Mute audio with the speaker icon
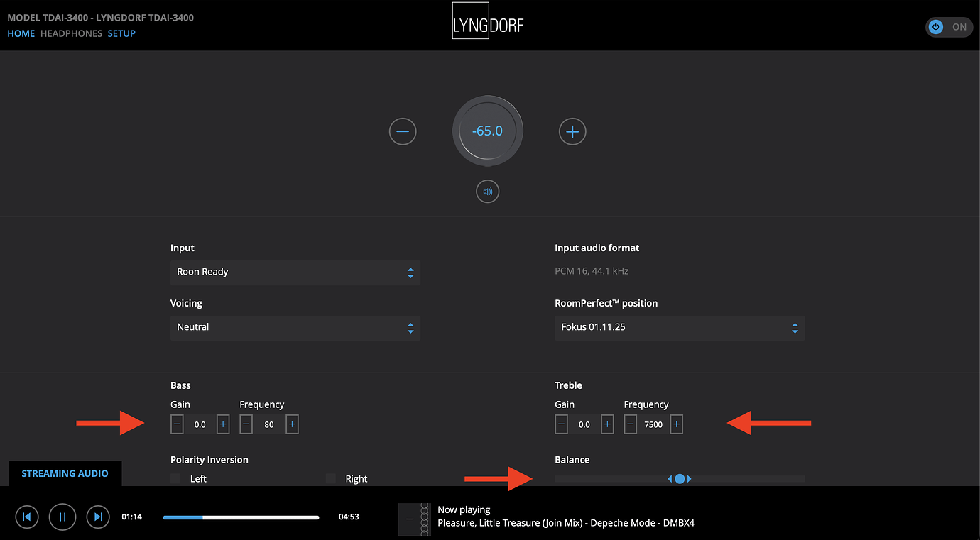The image size is (980, 540). point(487,192)
